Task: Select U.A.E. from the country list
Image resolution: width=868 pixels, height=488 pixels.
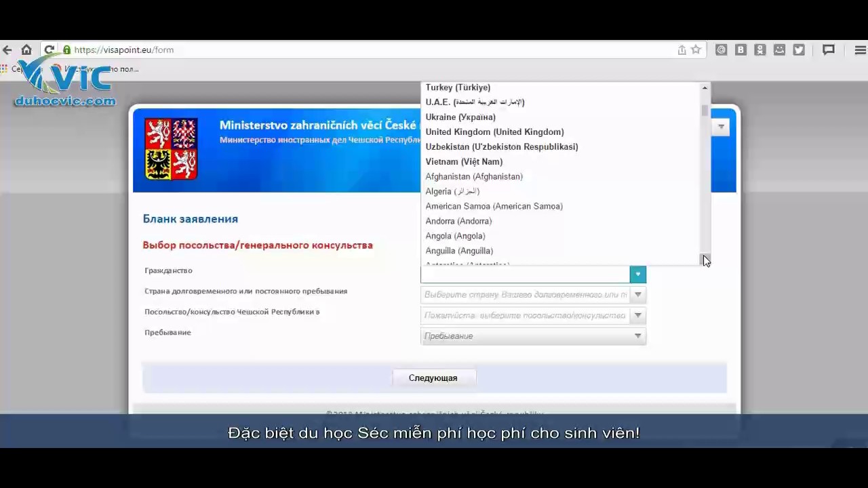Action: pyautogui.click(x=560, y=102)
